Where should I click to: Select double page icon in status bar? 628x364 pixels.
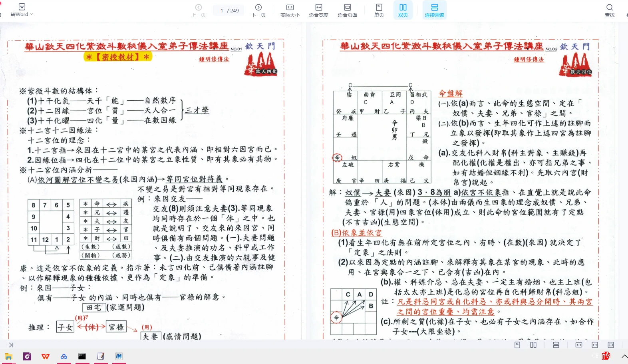533,345
